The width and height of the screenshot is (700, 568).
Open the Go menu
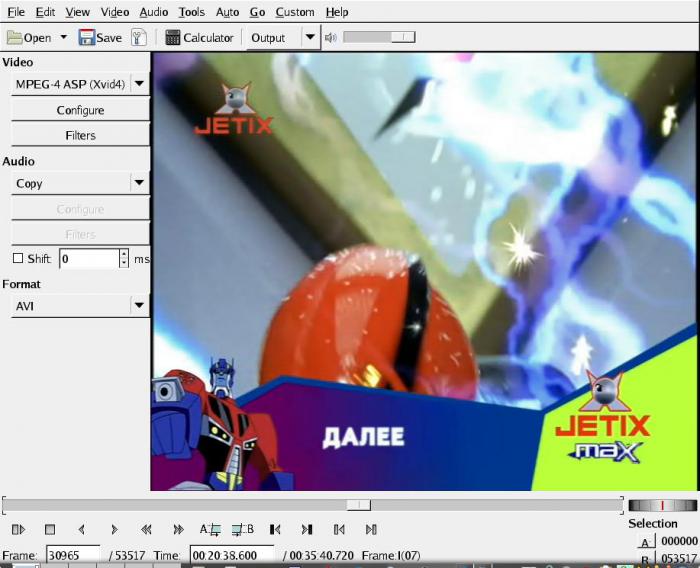pos(257,12)
